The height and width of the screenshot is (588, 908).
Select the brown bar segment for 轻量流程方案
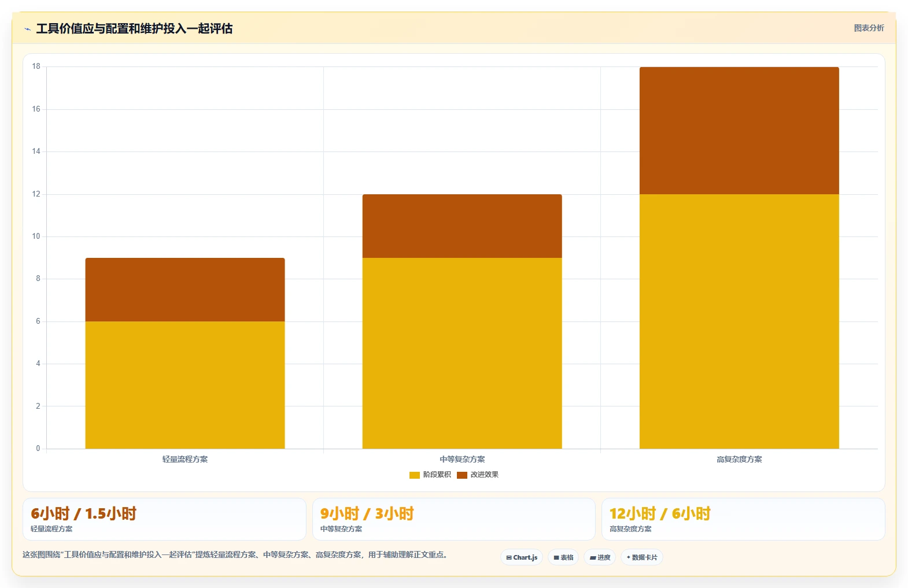pos(185,290)
